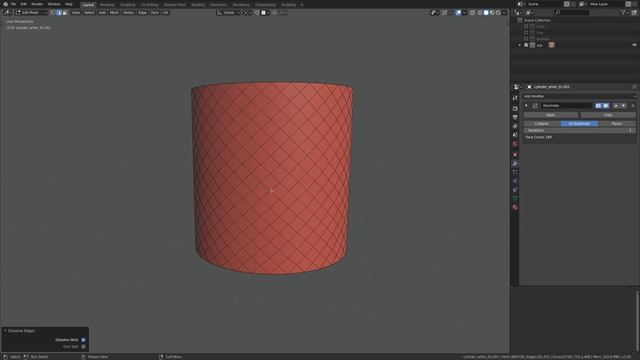This screenshot has width=640, height=360.
Task: Click the Scene name field
Action: [544, 4]
